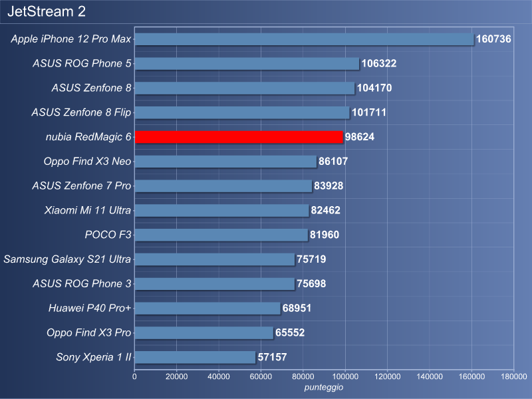Click the score value 106322

tap(379, 63)
